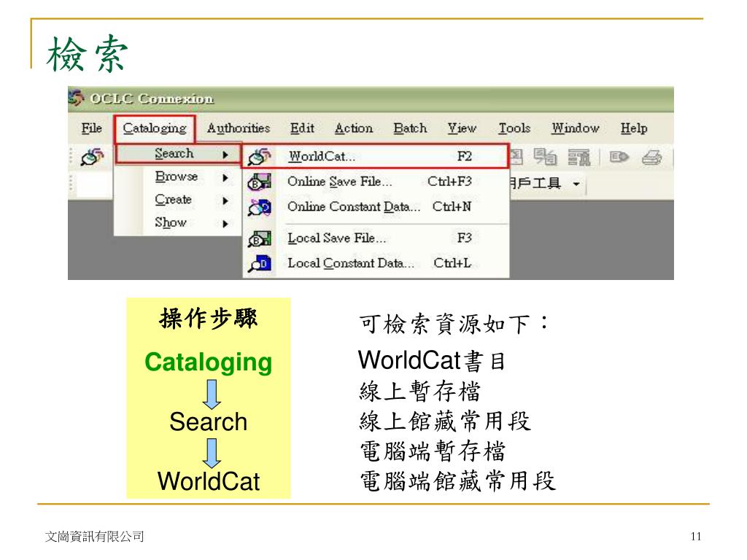The height and width of the screenshot is (560, 747).
Task: Choose Online Save File... entry
Action: [x=376, y=182]
